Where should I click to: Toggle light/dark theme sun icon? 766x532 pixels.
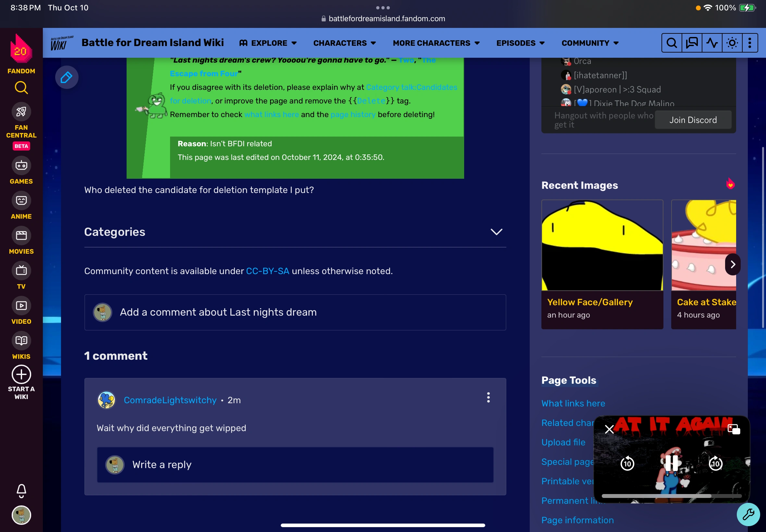[732, 43]
